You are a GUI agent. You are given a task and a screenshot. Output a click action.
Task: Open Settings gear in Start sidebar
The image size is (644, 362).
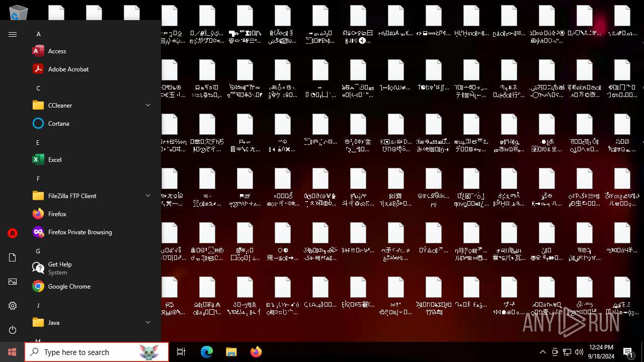tap(13, 306)
